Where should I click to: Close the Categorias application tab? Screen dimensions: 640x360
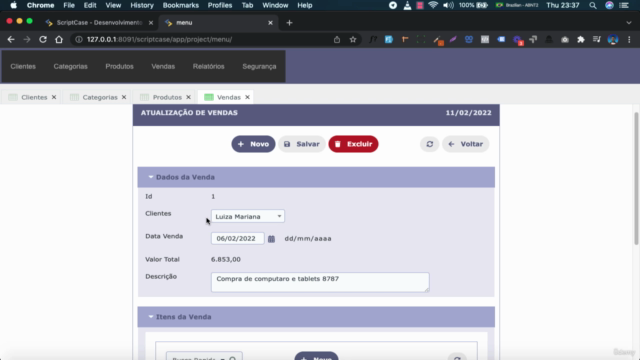(124, 97)
